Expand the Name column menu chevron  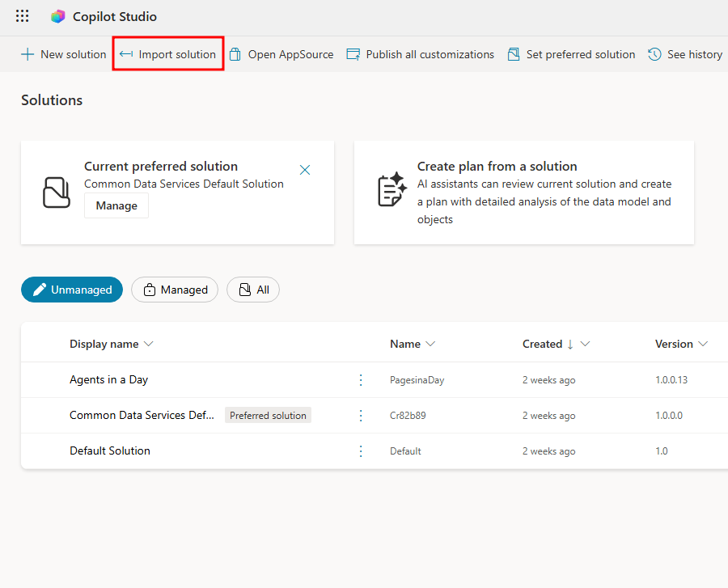(x=430, y=344)
